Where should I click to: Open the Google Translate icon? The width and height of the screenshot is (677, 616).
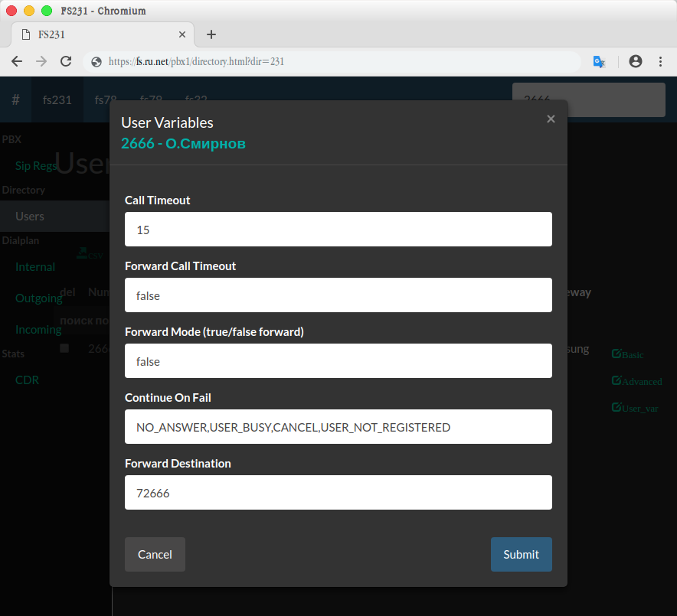coord(599,62)
